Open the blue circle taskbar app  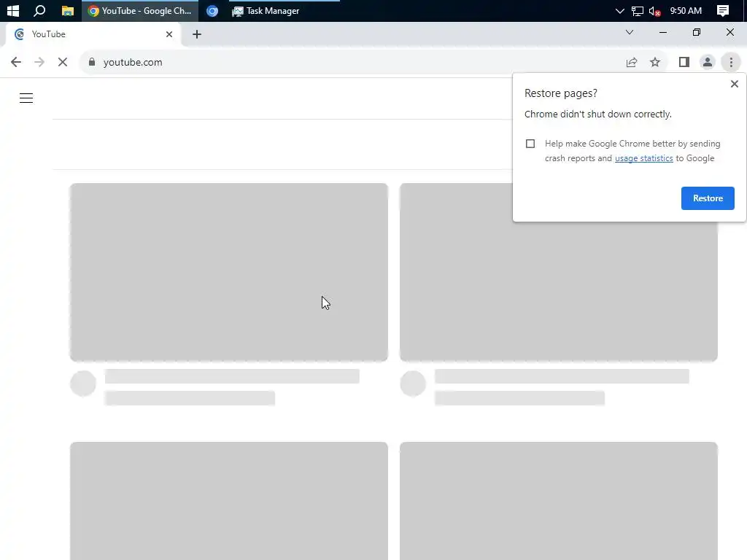(x=212, y=11)
